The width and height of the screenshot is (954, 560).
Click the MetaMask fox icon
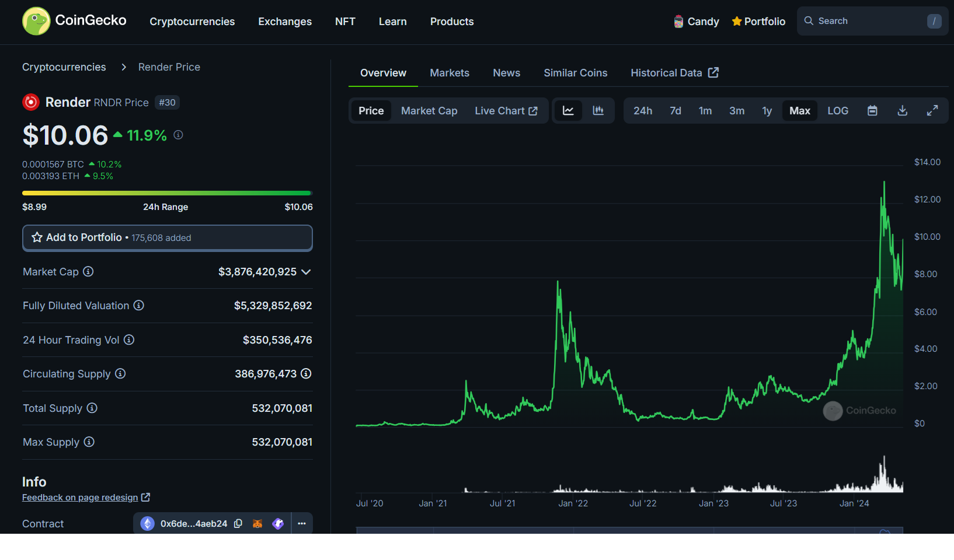point(257,523)
